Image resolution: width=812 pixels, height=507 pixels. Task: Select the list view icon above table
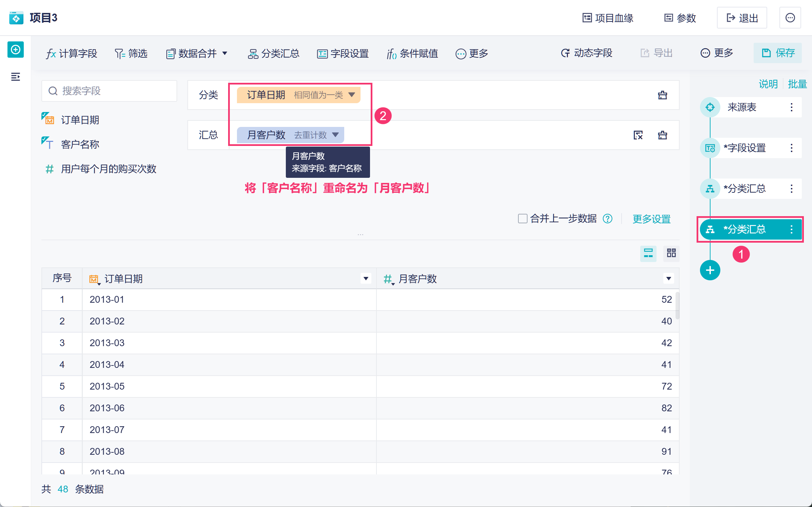pos(648,253)
